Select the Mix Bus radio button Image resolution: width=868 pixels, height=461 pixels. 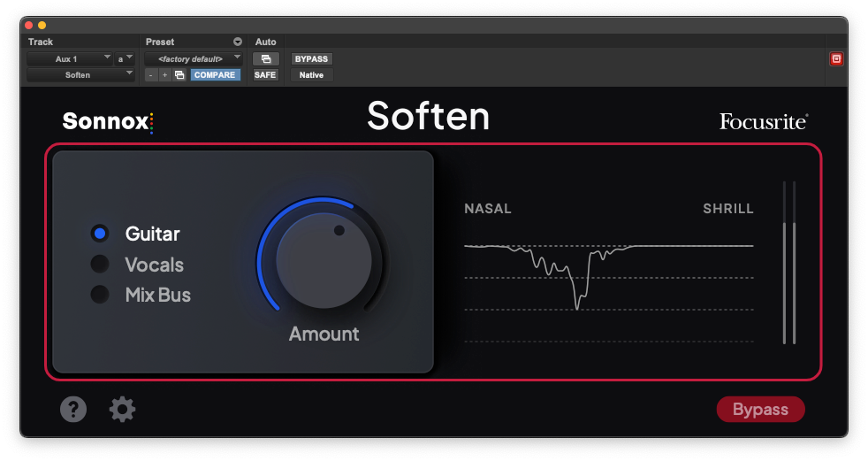click(100, 295)
